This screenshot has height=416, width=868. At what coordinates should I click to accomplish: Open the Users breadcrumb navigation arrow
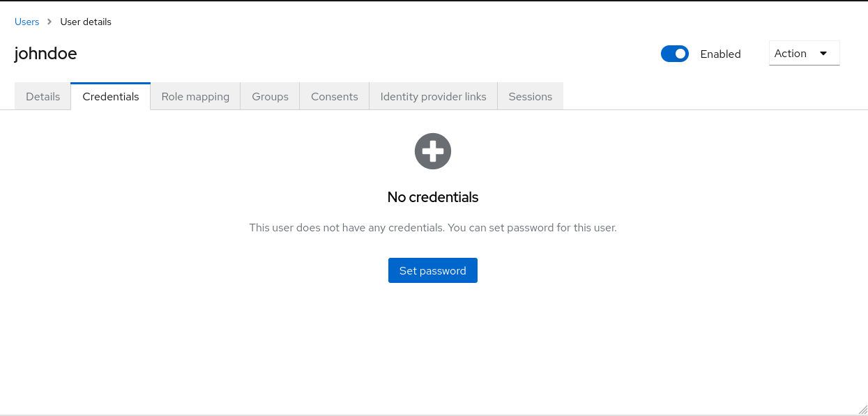tap(49, 22)
